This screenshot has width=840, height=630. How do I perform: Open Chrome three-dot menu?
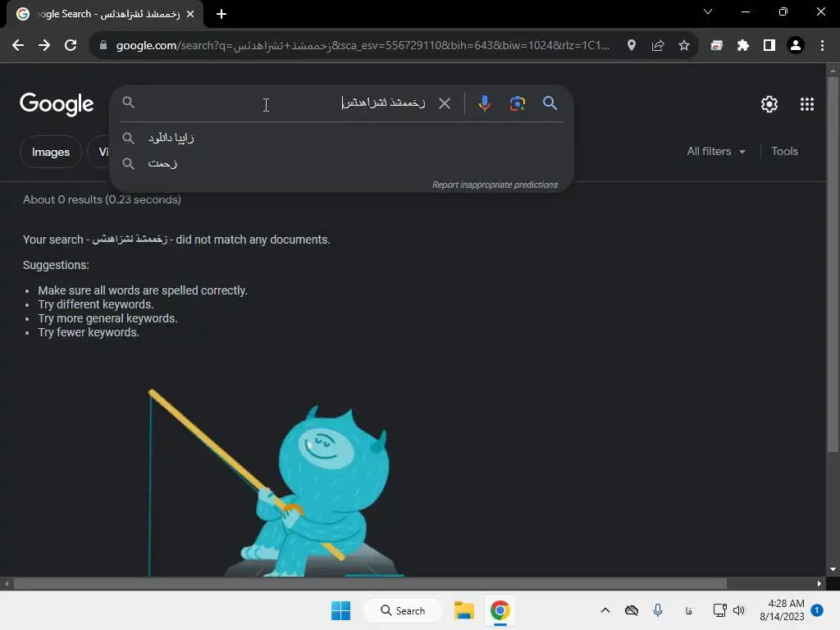(x=822, y=46)
